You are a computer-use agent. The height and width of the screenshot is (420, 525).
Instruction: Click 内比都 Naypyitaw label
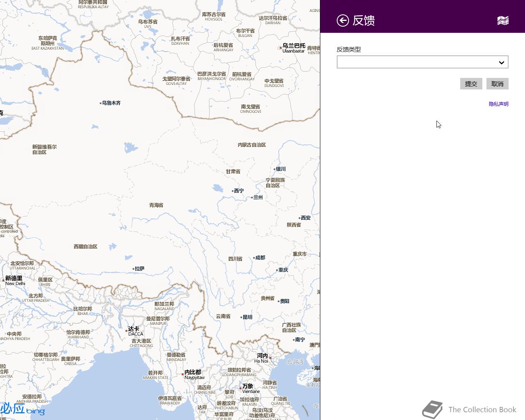click(194, 374)
